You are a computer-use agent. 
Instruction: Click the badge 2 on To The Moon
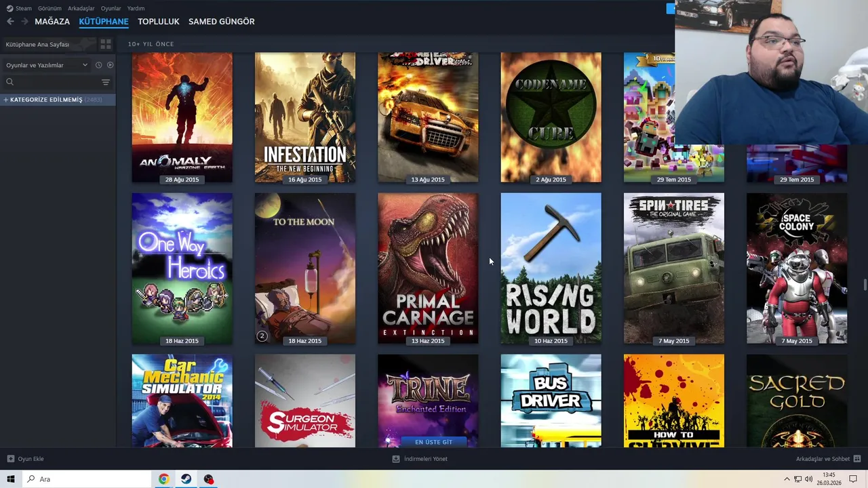[262, 335]
